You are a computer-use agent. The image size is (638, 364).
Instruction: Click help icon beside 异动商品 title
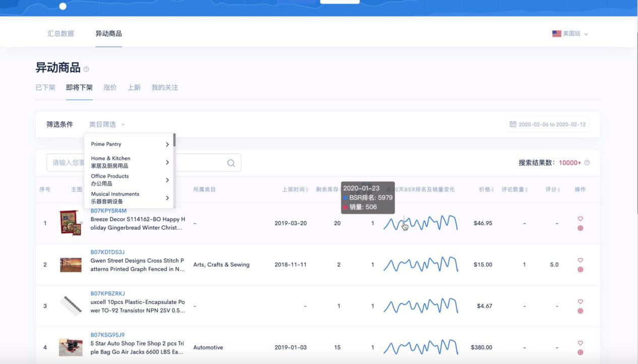click(86, 69)
